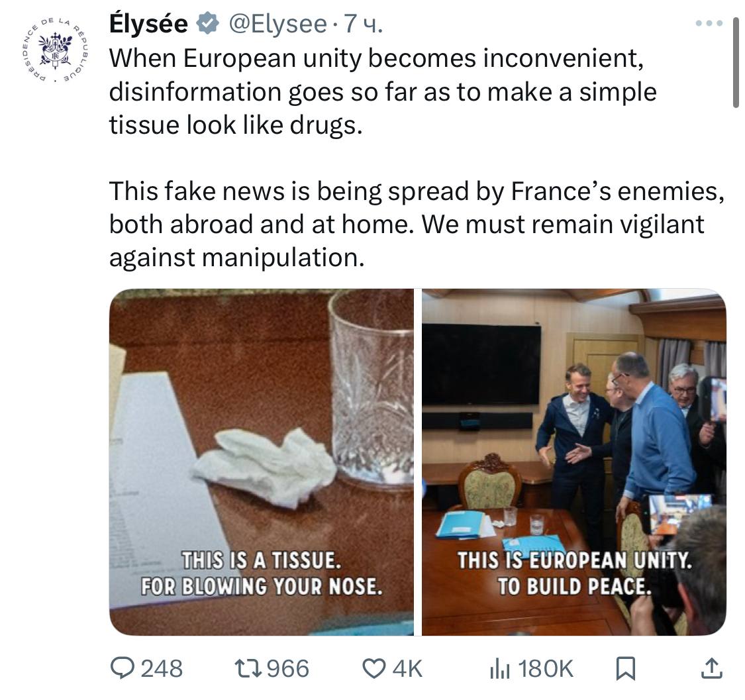The image size is (745, 700).
Task: Click the 4K likes count
Action: pyautogui.click(x=407, y=668)
